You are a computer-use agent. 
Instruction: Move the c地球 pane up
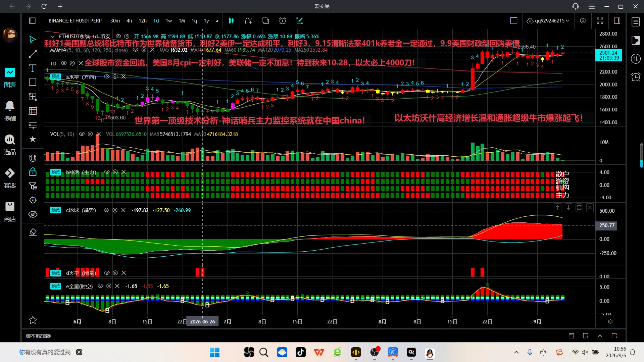[558, 208]
